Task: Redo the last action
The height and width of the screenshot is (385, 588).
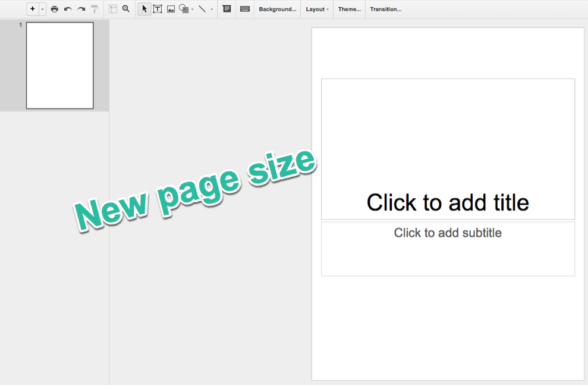Action: coord(81,9)
